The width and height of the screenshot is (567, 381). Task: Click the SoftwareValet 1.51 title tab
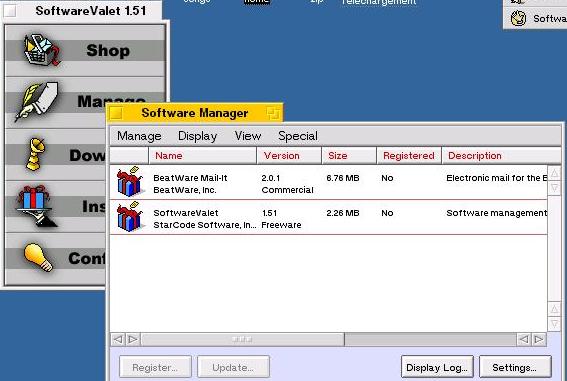(x=82, y=11)
